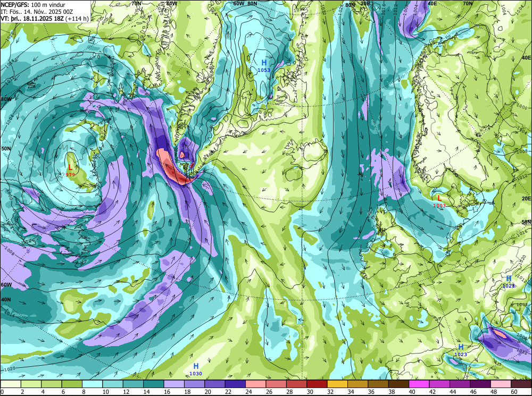Screen dimensions: 532x396
Task: Pick the dark indigo 22–24 legend swatch
Action: [236, 384]
